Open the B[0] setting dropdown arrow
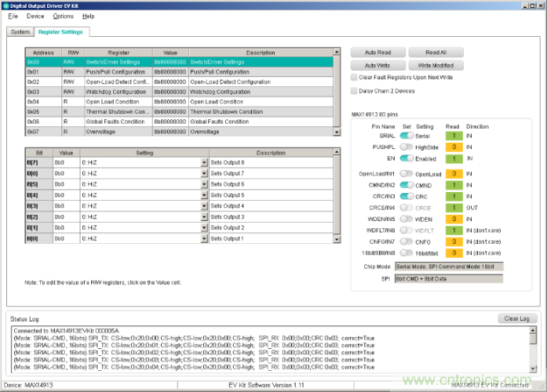547x392 pixels. click(x=204, y=238)
